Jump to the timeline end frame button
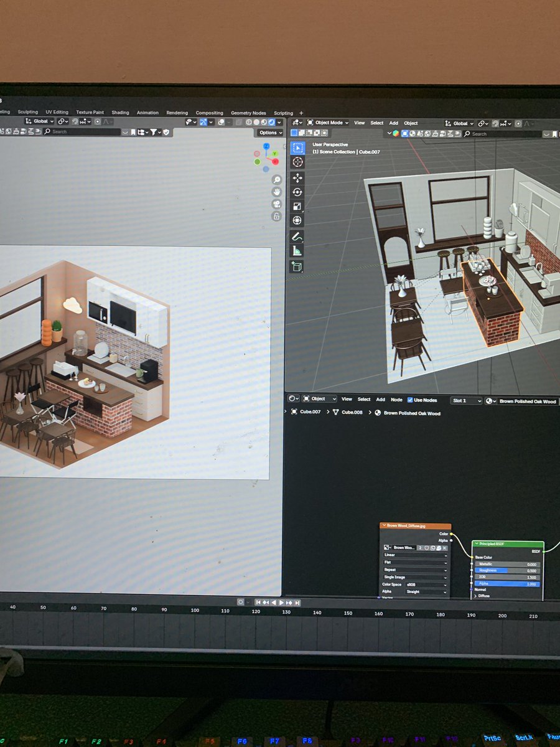 (x=297, y=603)
